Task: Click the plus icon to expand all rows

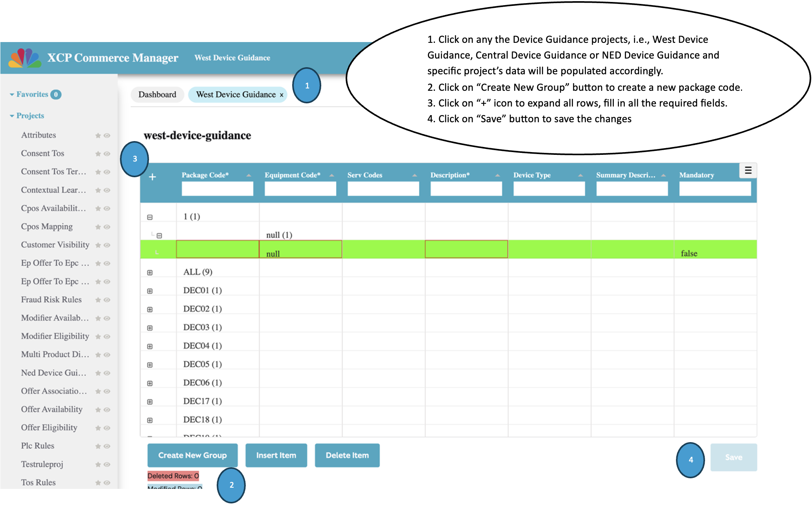Action: tap(153, 177)
